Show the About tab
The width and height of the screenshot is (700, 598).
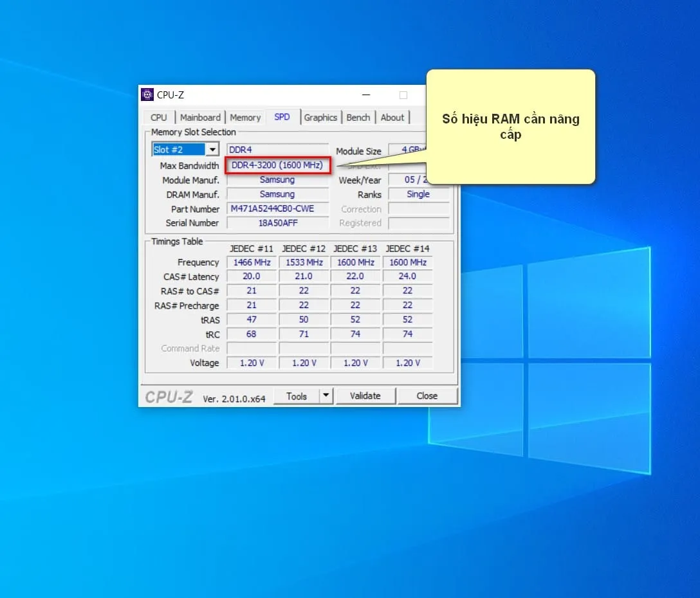click(x=392, y=118)
